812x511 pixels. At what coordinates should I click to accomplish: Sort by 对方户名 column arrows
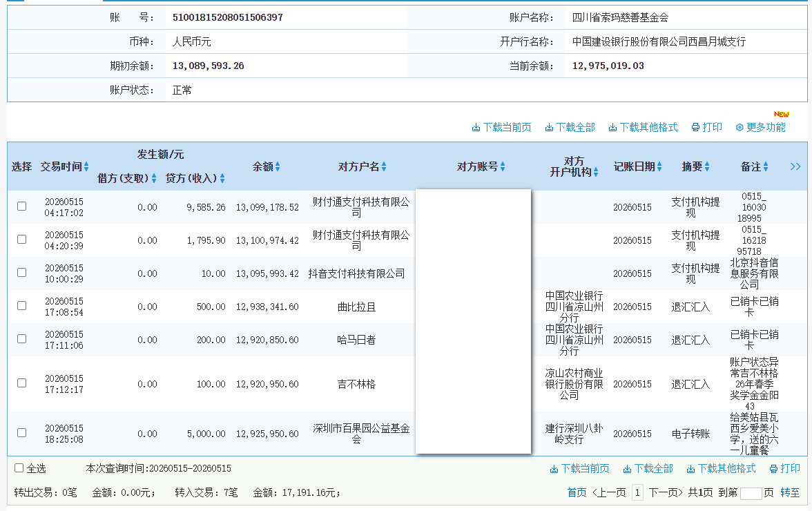tap(384, 166)
